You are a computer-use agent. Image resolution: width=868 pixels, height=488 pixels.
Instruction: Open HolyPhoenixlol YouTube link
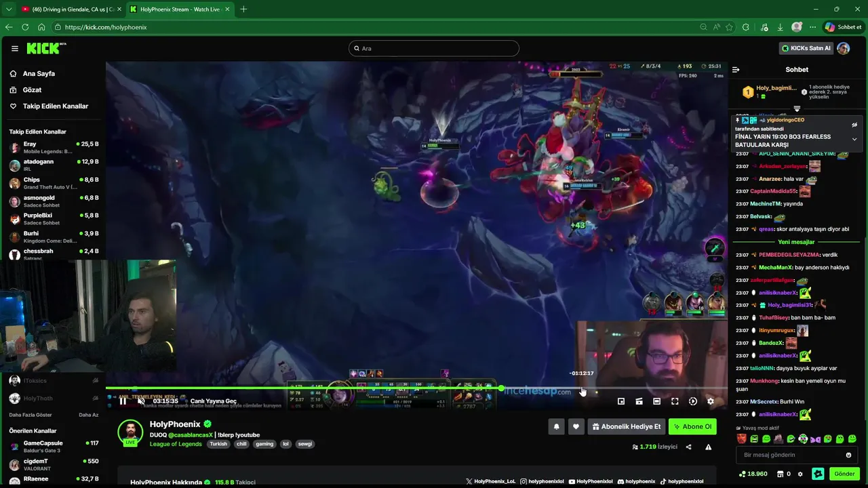click(x=590, y=482)
